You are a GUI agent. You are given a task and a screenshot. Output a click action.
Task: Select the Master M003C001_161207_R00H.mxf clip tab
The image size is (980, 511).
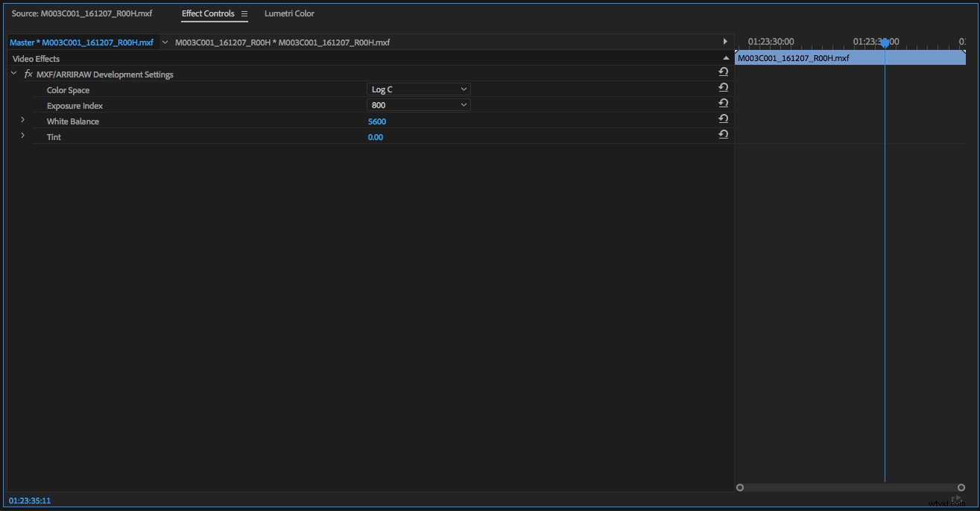(x=81, y=42)
